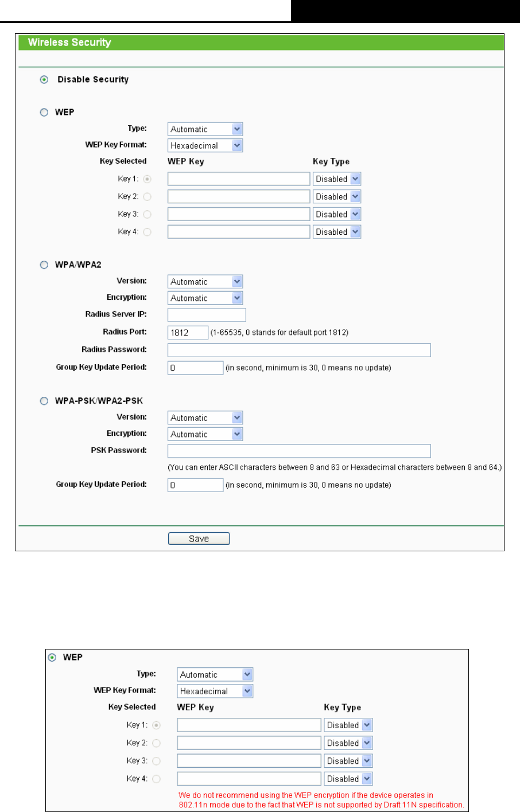Image resolution: width=520 pixels, height=812 pixels.
Task: Open the WPA-PSK Encryption dropdown
Action: [205, 434]
